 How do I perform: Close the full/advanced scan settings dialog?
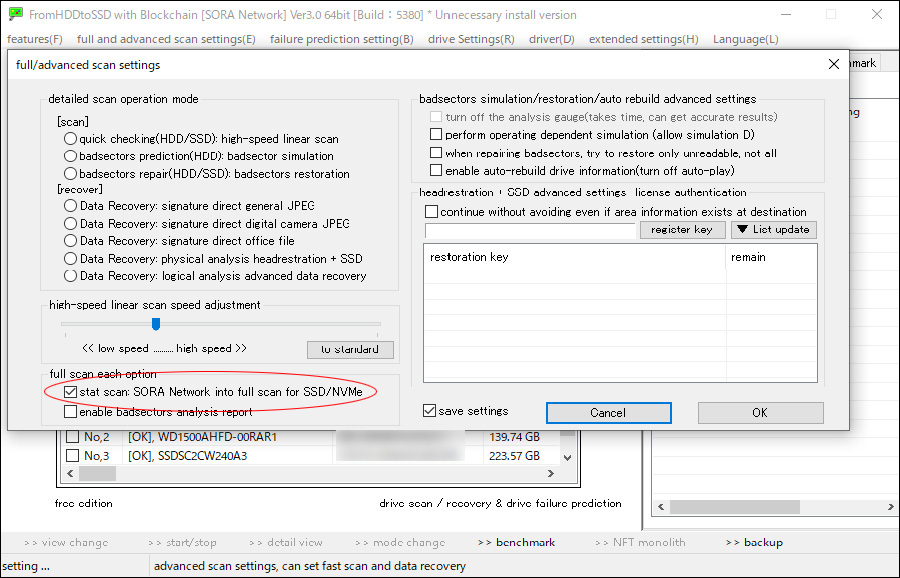[x=834, y=65]
